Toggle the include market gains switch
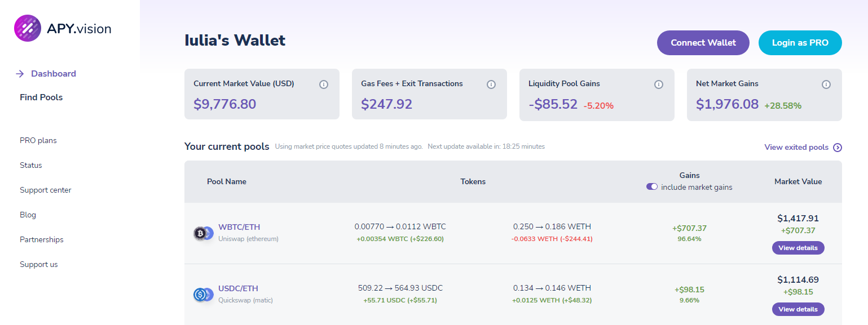 [x=652, y=187]
